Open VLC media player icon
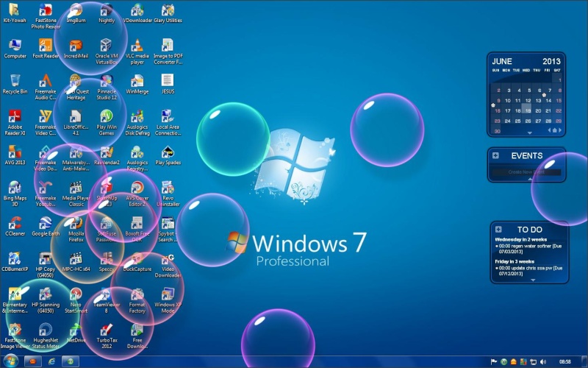This screenshot has width=588, height=368. tap(137, 52)
